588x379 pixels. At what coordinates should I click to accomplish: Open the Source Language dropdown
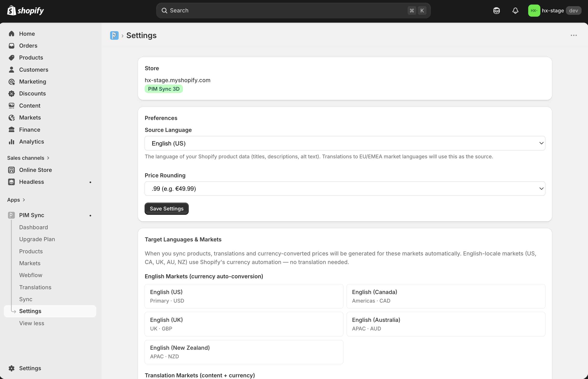click(x=345, y=143)
